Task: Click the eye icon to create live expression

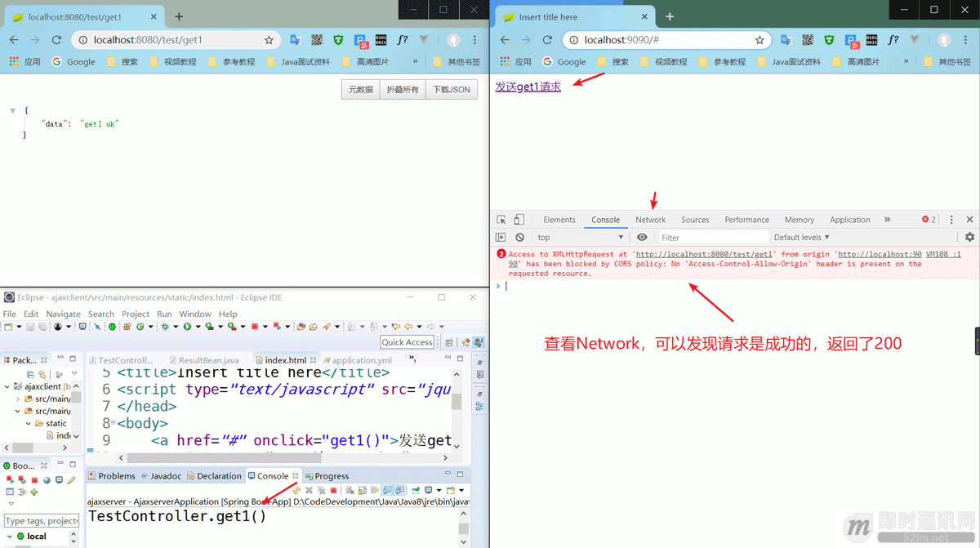Action: [x=643, y=237]
